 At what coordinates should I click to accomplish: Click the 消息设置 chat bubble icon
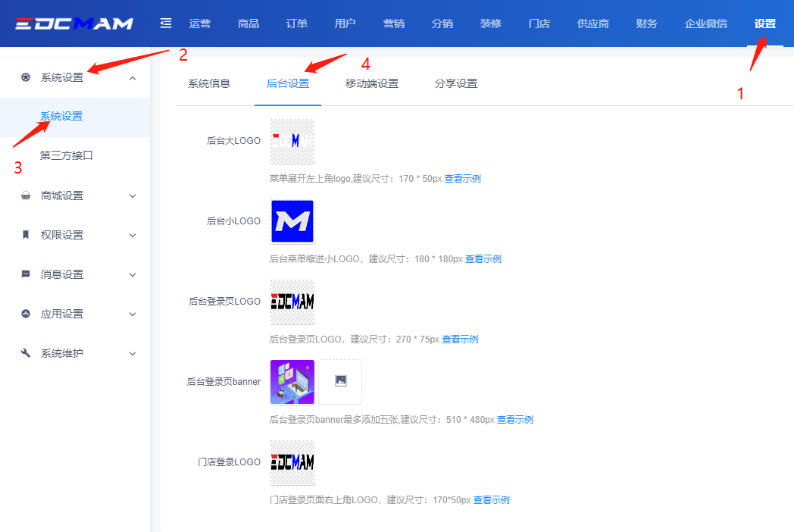coord(26,274)
